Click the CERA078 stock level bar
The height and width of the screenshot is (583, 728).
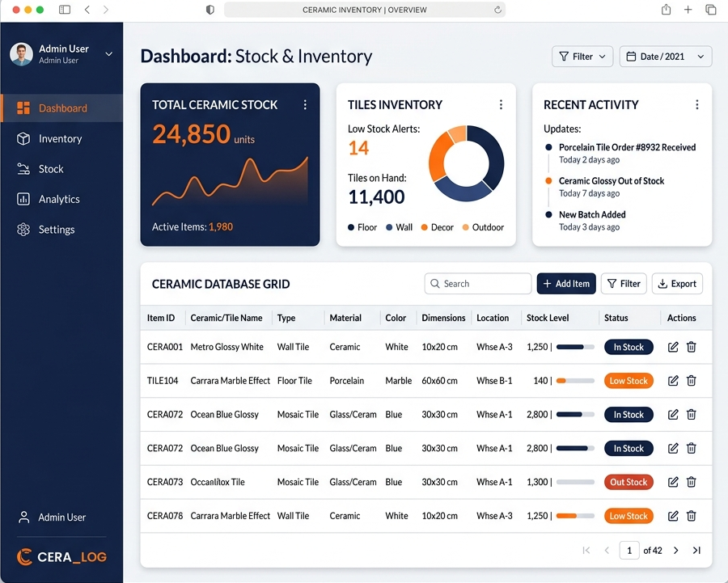tap(575, 516)
